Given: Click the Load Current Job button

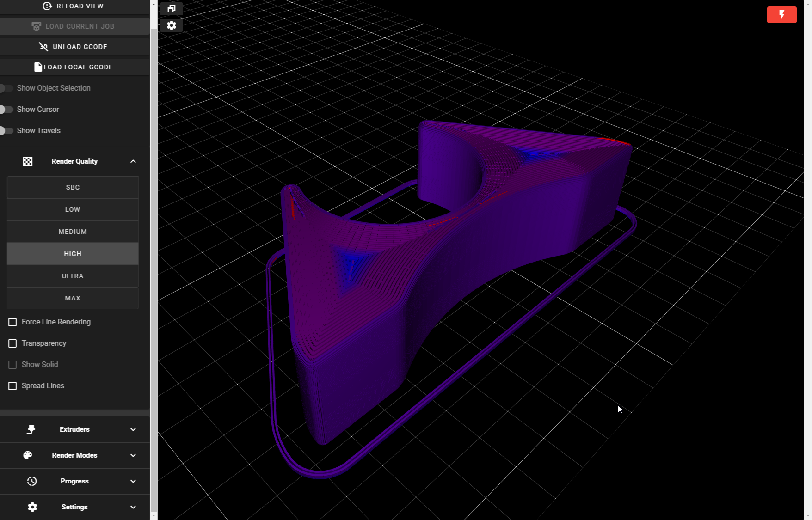Looking at the screenshot, I should point(74,26).
